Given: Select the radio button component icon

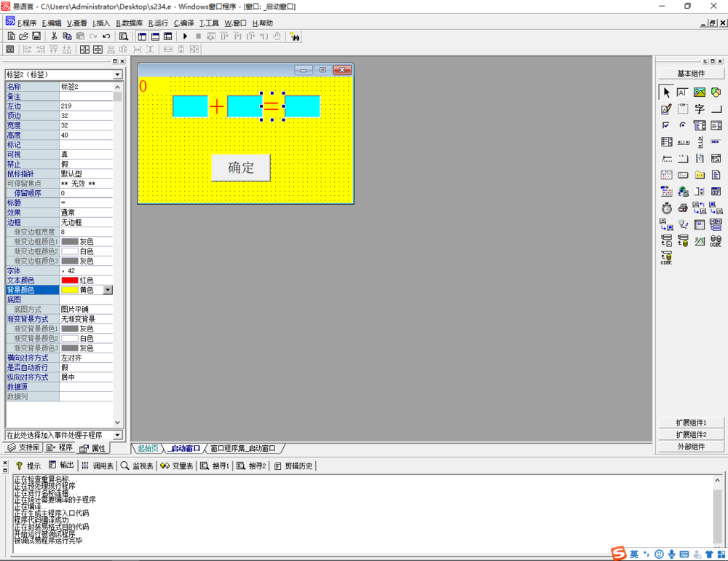Looking at the screenshot, I should 682,125.
